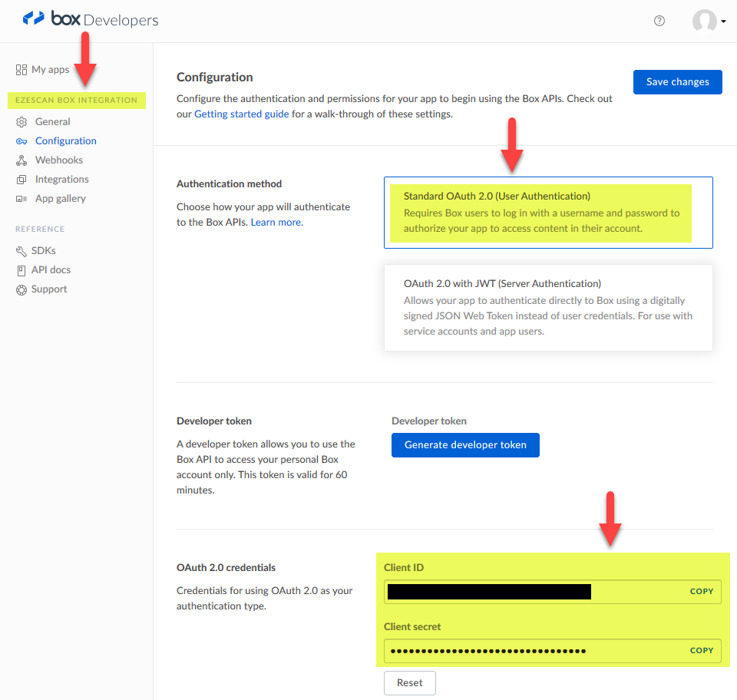The image size is (737, 700).
Task: Click the Integrations icon in sidebar
Action: [x=21, y=180]
